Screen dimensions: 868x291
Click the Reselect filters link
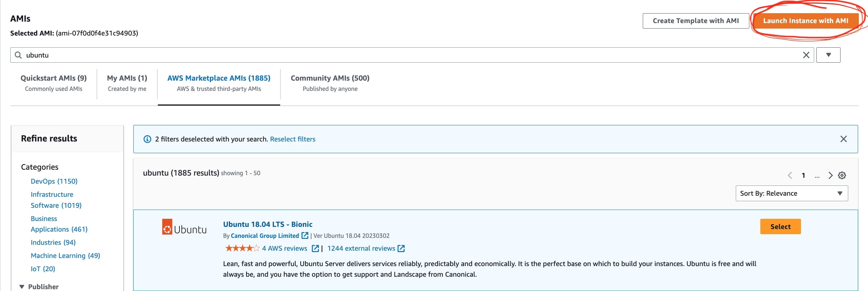pyautogui.click(x=292, y=139)
